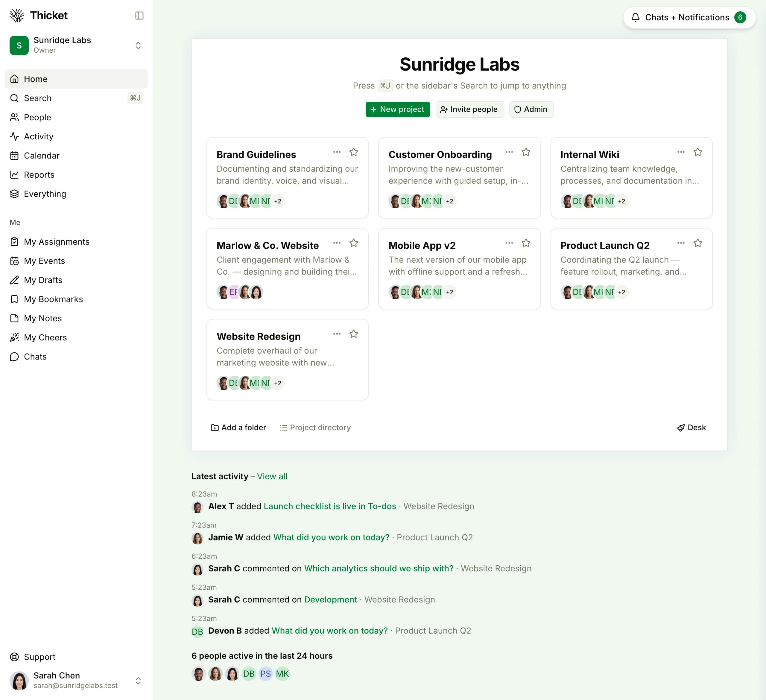Click 'Website Redesign' beside the 8:23am activity
The width and height of the screenshot is (766, 700).
tap(439, 506)
